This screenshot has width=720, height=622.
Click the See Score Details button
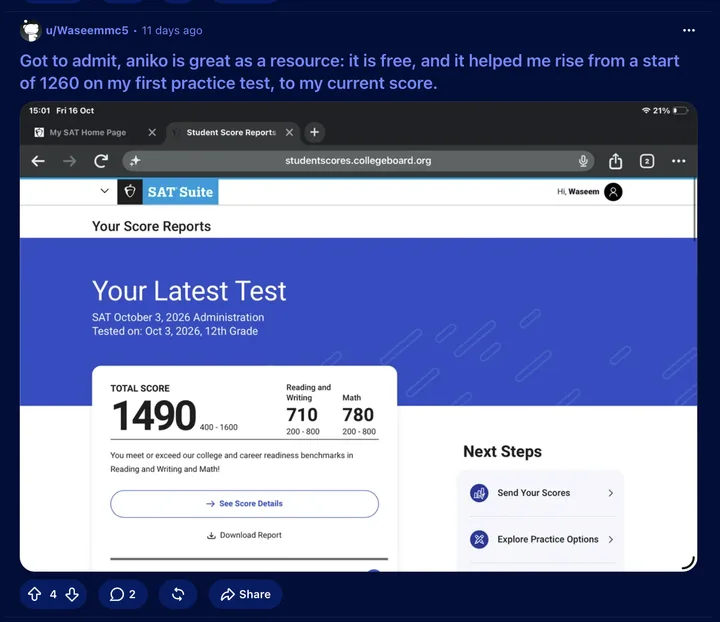(x=244, y=504)
